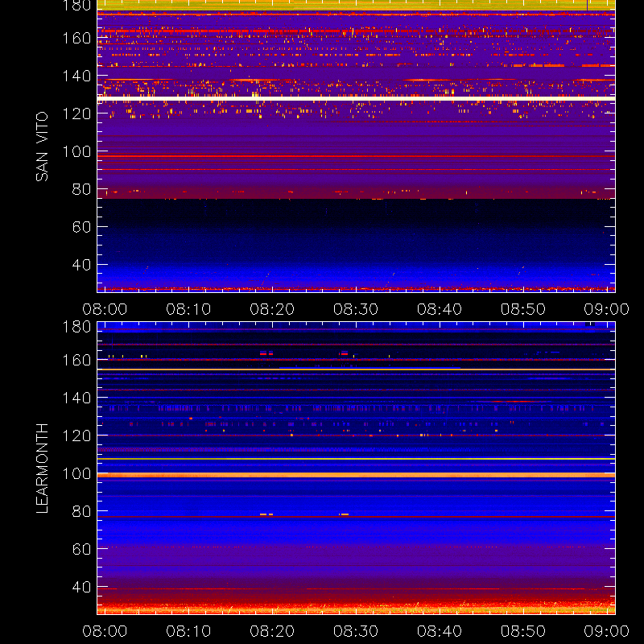The image size is (644, 644).
Task: Select 08:10 time label below San Vito plot
Action: coord(188,309)
